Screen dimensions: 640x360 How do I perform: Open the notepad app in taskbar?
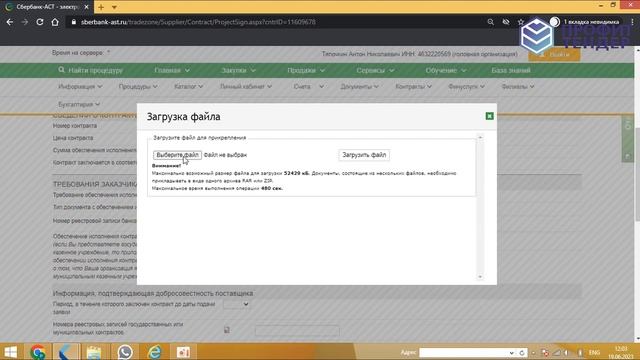94,352
